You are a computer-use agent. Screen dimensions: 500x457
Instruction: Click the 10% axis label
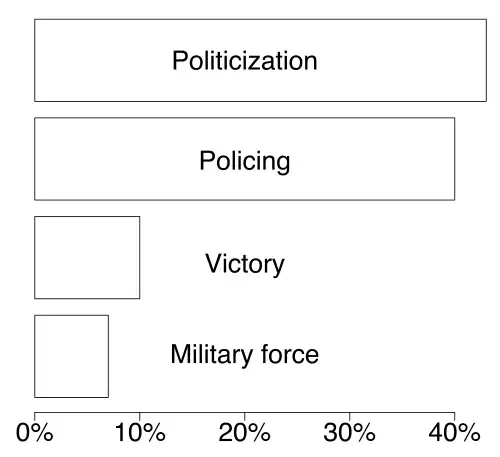140,433
